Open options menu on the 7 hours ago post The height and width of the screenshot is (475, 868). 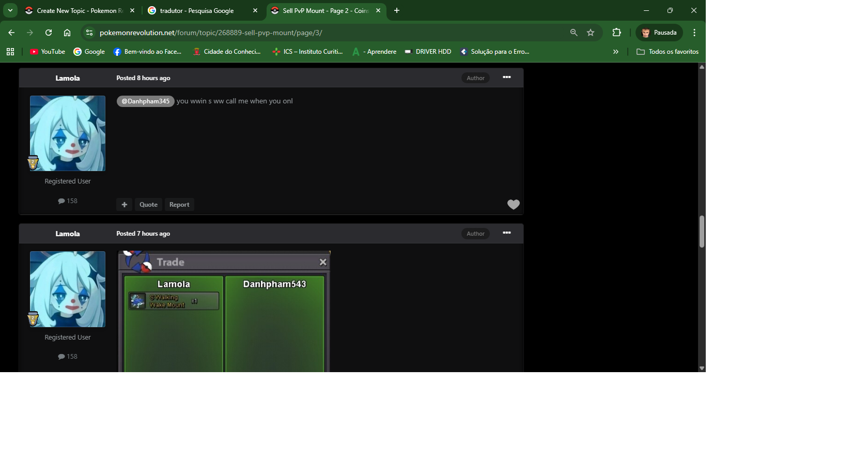click(506, 233)
